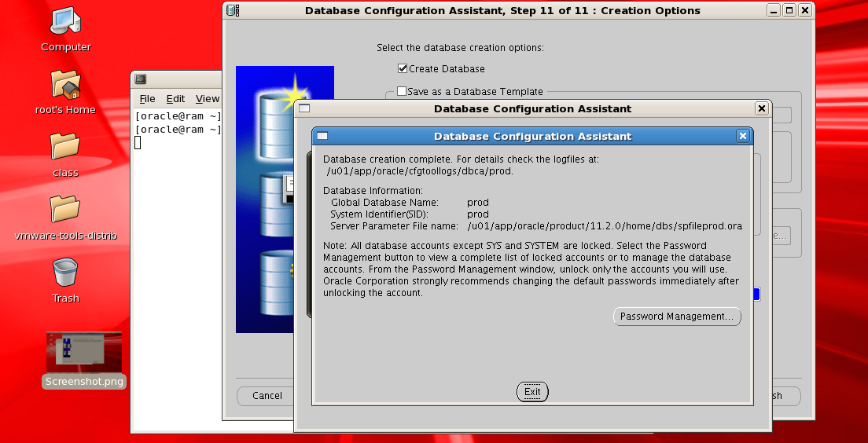The height and width of the screenshot is (443, 868).
Task: Click the second [oracle@ram ~] terminal prompt
Action: (x=178, y=130)
